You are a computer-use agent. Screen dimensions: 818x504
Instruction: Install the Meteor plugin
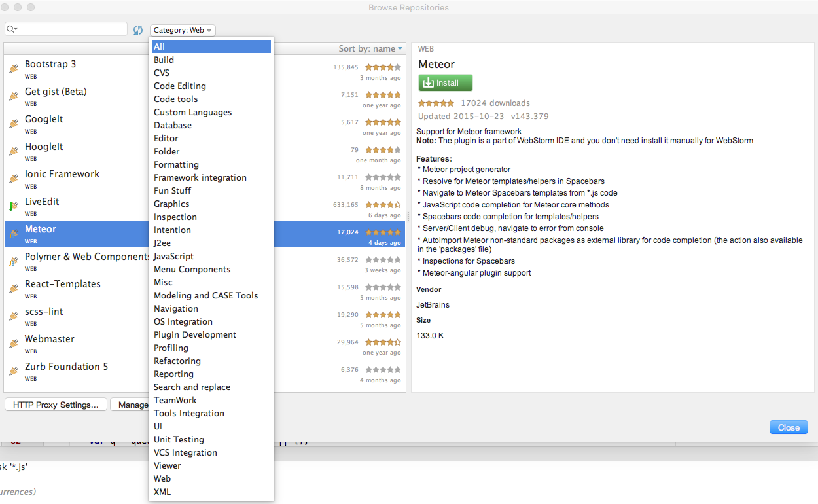[445, 83]
